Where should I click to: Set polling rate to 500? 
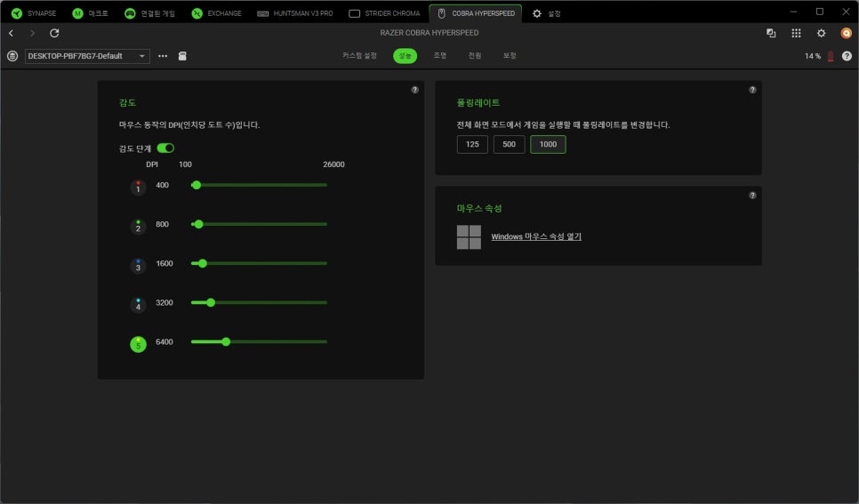pos(509,144)
